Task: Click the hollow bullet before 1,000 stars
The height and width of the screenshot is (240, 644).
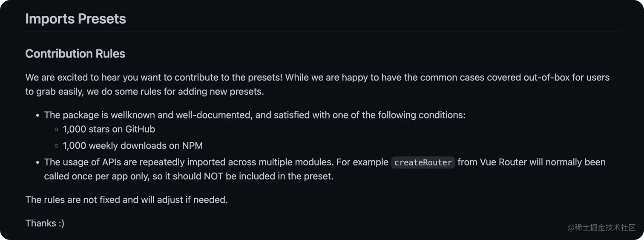Action: click(x=56, y=129)
